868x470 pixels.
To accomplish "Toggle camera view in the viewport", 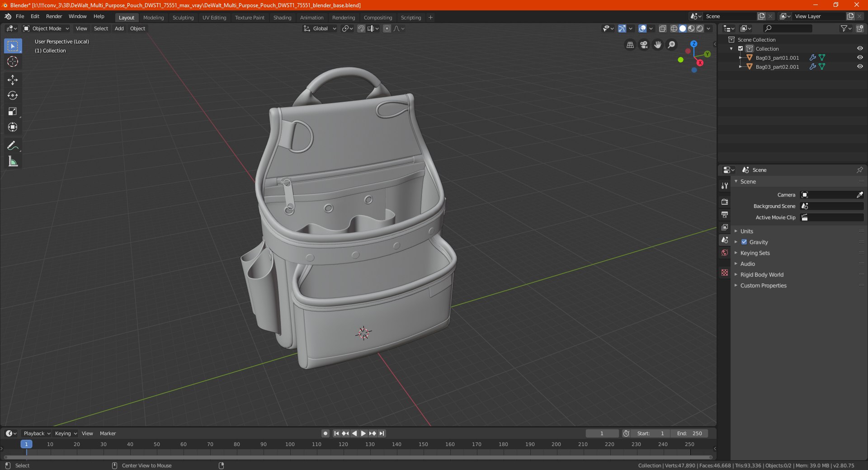I will tap(644, 45).
